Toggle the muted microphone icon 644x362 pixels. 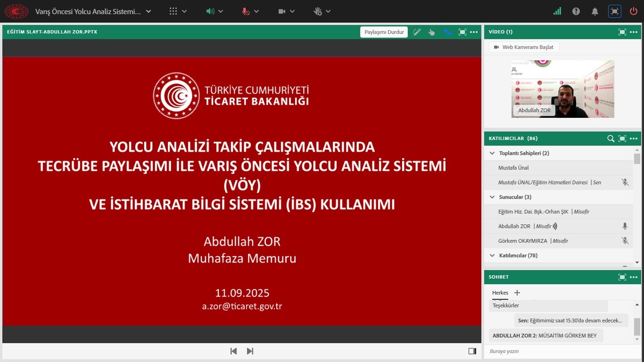point(246,11)
